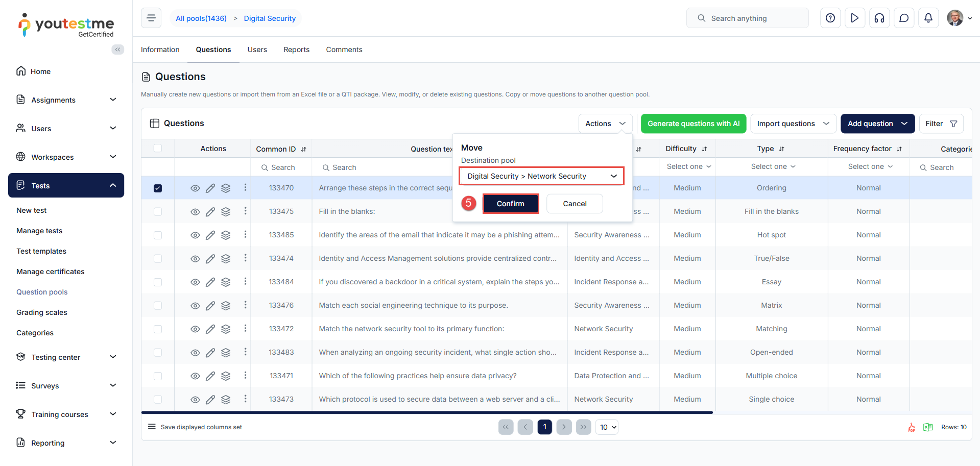Viewport: 980px width, 466px height.
Task: Open three-dot menu for question 133485
Action: point(245,234)
